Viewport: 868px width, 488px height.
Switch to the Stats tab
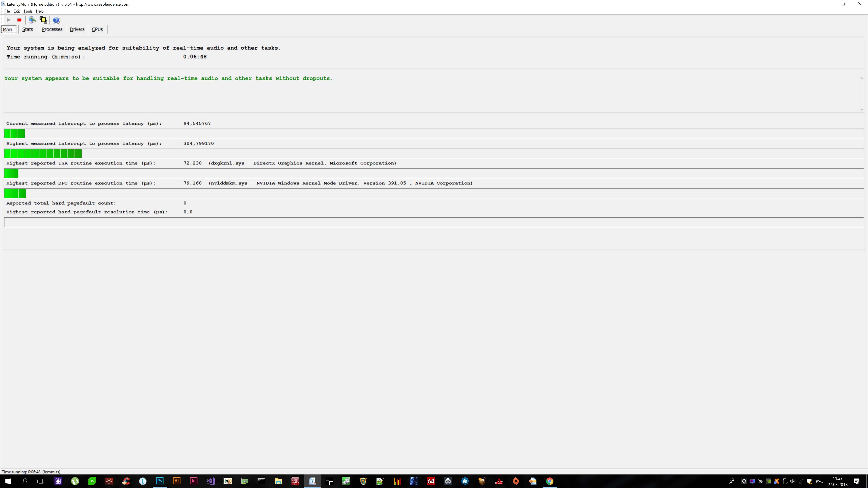(x=28, y=29)
